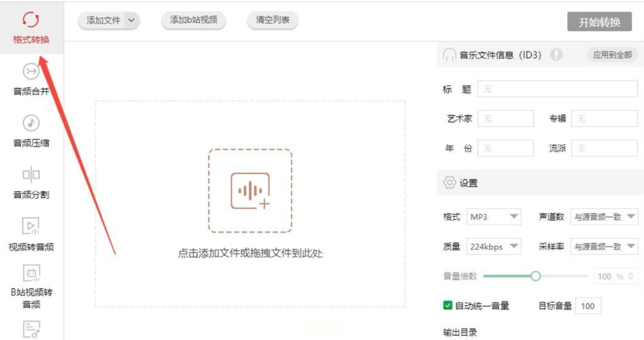
Task: Click the 专辑 input field
Action: pyautogui.click(x=604, y=118)
